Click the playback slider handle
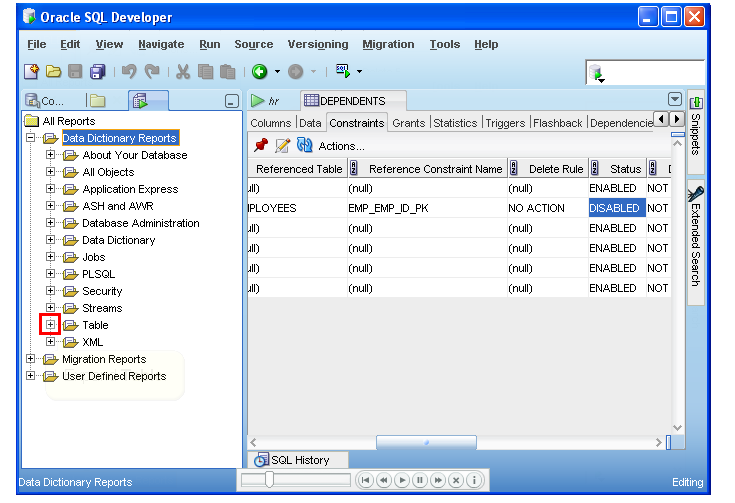 pyautogui.click(x=270, y=480)
